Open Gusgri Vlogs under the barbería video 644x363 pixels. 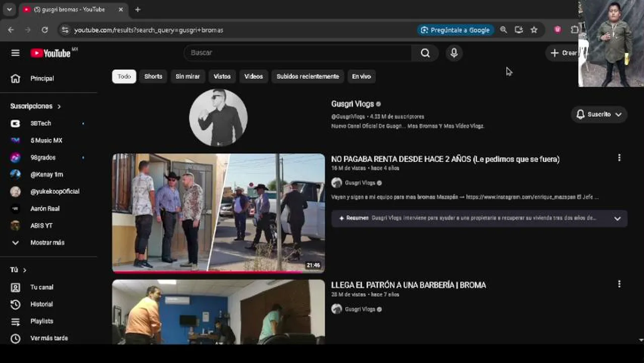[x=360, y=309]
